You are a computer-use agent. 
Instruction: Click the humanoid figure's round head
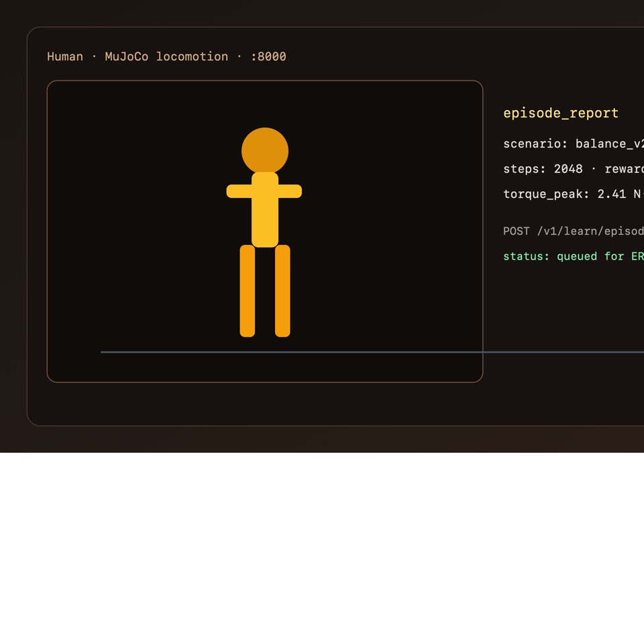pyautogui.click(x=265, y=151)
